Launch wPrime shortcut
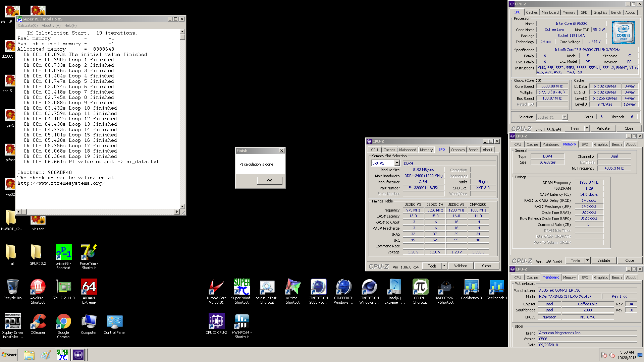644x362 pixels. click(293, 291)
